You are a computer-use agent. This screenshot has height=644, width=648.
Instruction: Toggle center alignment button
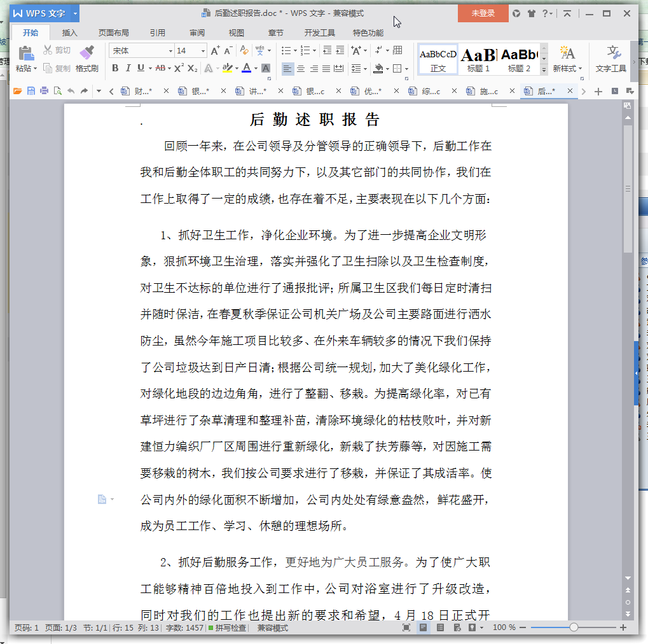click(301, 68)
